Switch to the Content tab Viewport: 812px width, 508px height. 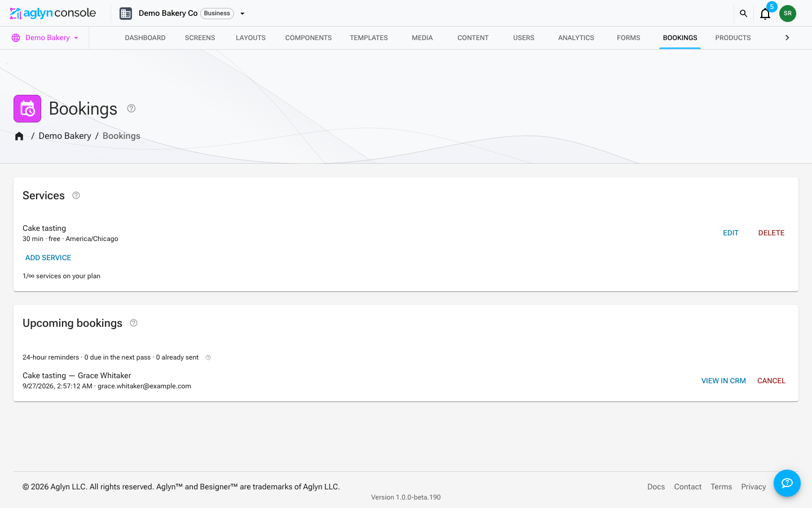click(x=473, y=38)
